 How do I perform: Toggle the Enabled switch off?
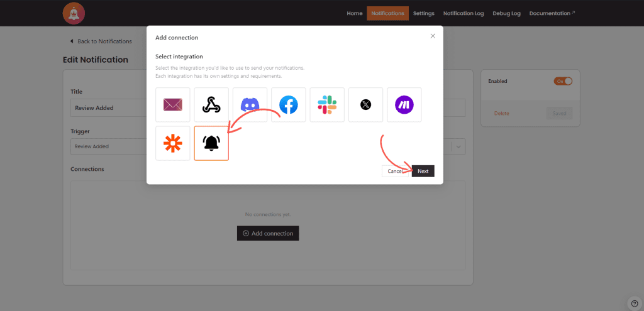[563, 81]
